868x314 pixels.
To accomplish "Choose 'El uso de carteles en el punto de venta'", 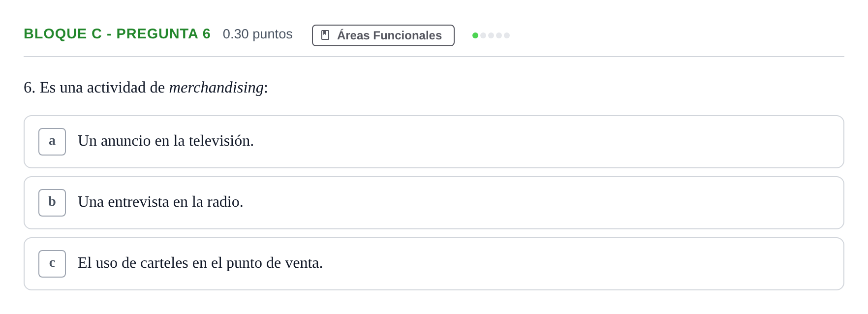I will tap(200, 263).
